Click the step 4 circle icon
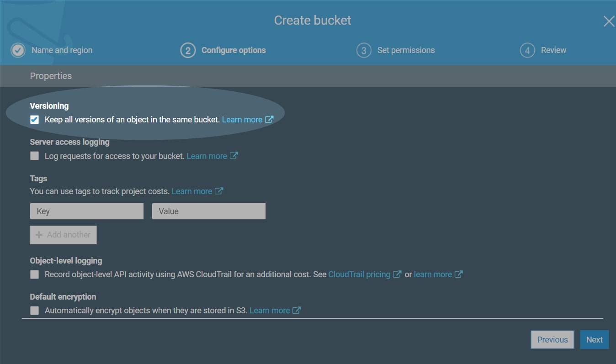The height and width of the screenshot is (364, 616). (x=527, y=50)
